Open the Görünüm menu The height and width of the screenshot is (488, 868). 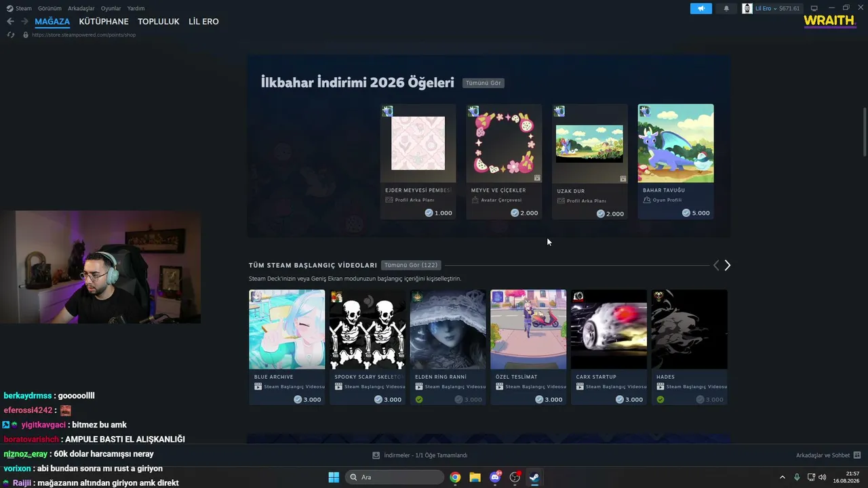pyautogui.click(x=50, y=8)
